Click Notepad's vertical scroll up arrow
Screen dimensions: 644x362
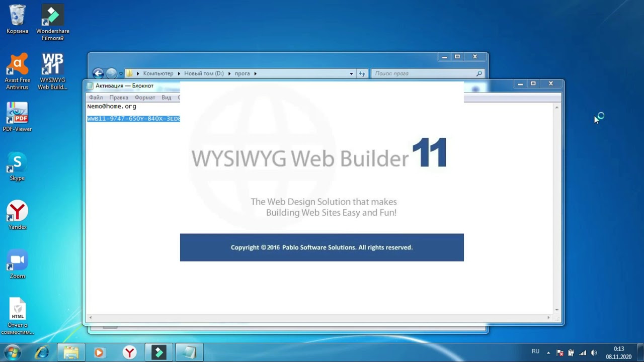tap(556, 107)
